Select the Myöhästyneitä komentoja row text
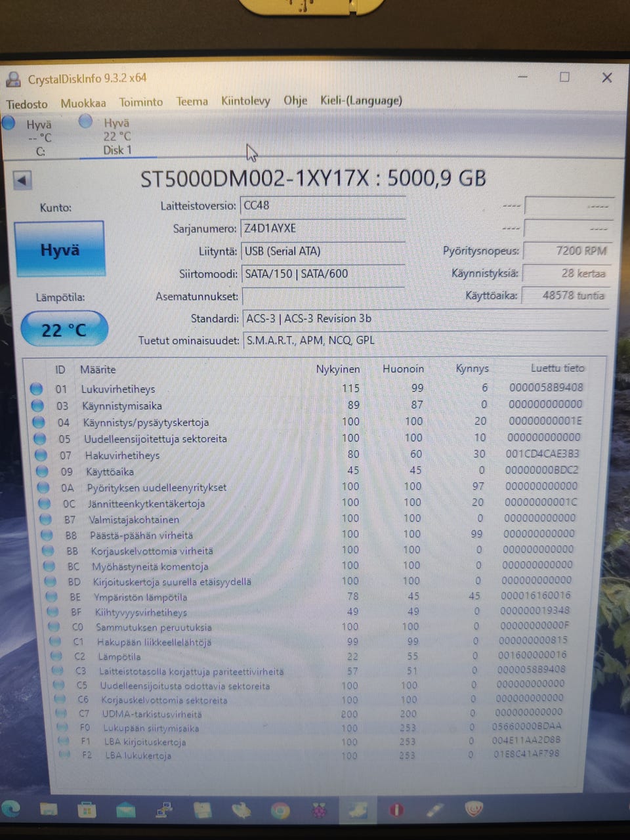This screenshot has width=630, height=840. (150, 566)
